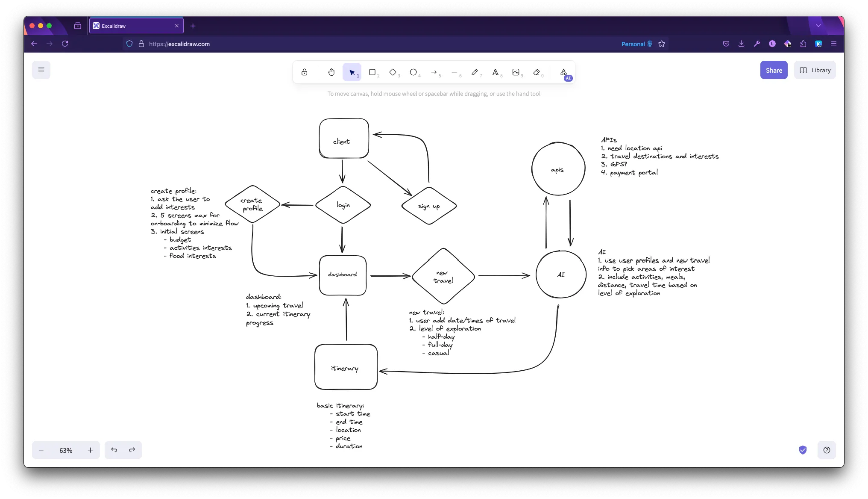The image size is (868, 499).
Task: Click the 63% zoom reset control
Action: pyautogui.click(x=66, y=450)
